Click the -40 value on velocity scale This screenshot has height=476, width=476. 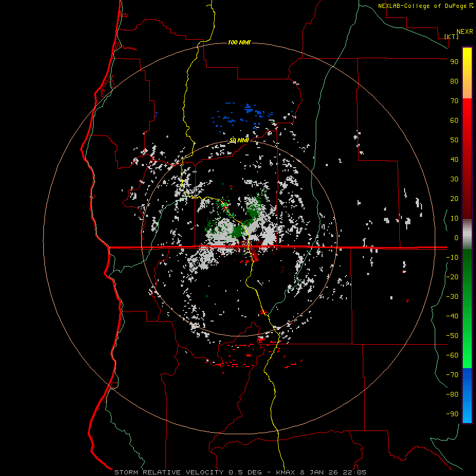pyautogui.click(x=452, y=316)
